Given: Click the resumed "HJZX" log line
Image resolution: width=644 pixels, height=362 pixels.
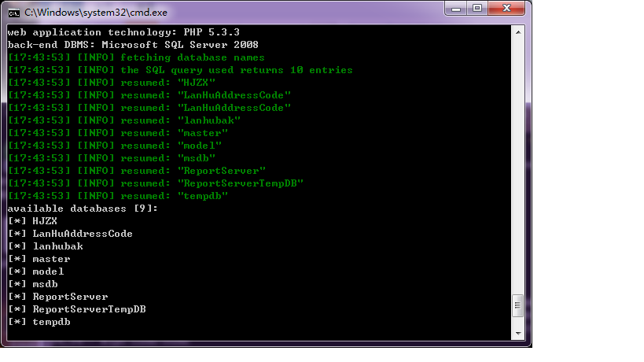Looking at the screenshot, I should pyautogui.click(x=112, y=83).
